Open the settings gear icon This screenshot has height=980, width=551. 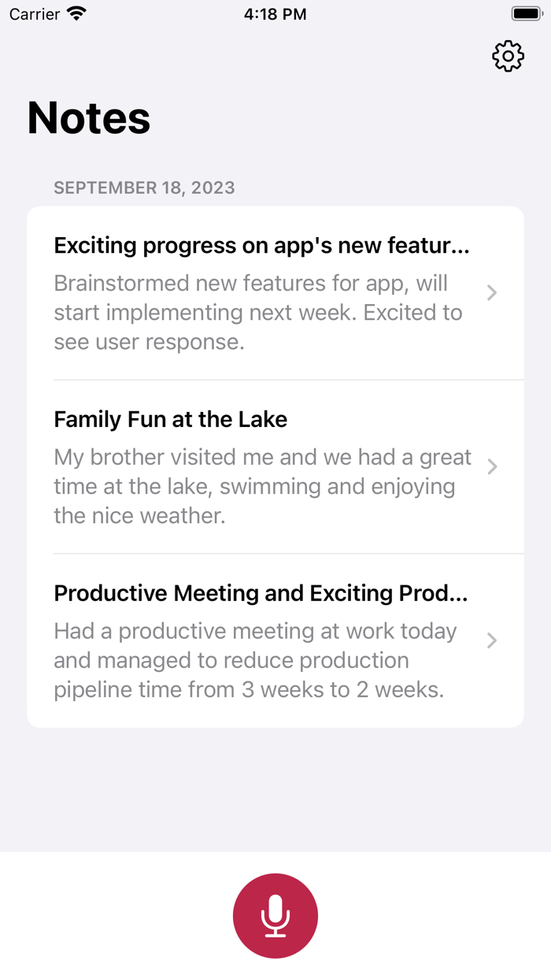508,56
